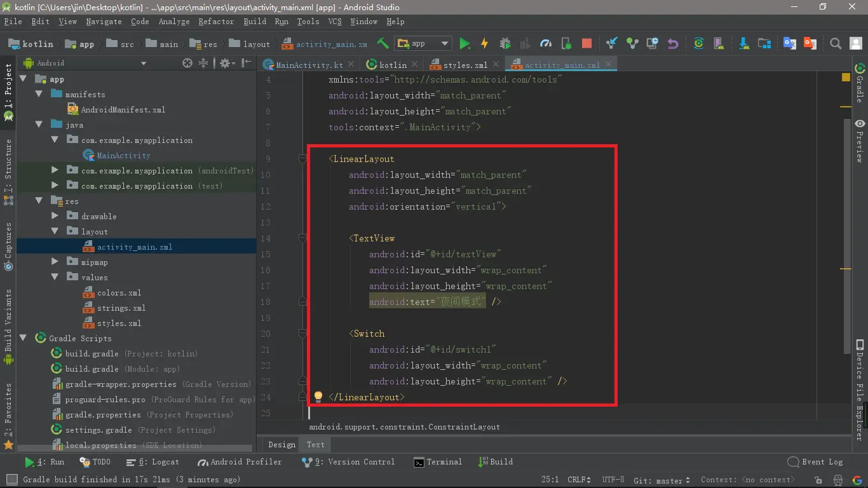Toggle the 7: Structure side panel
868x488 pixels.
pyautogui.click(x=8, y=172)
